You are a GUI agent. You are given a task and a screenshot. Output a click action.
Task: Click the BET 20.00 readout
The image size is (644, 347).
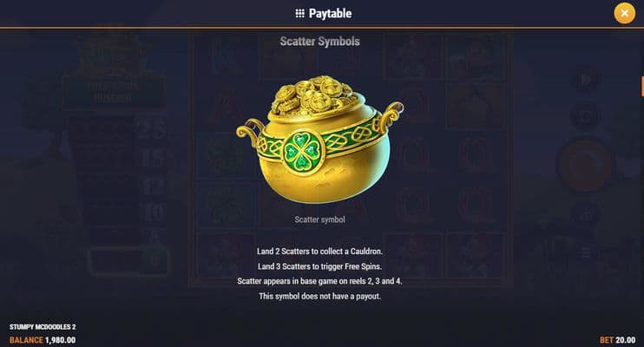point(618,340)
